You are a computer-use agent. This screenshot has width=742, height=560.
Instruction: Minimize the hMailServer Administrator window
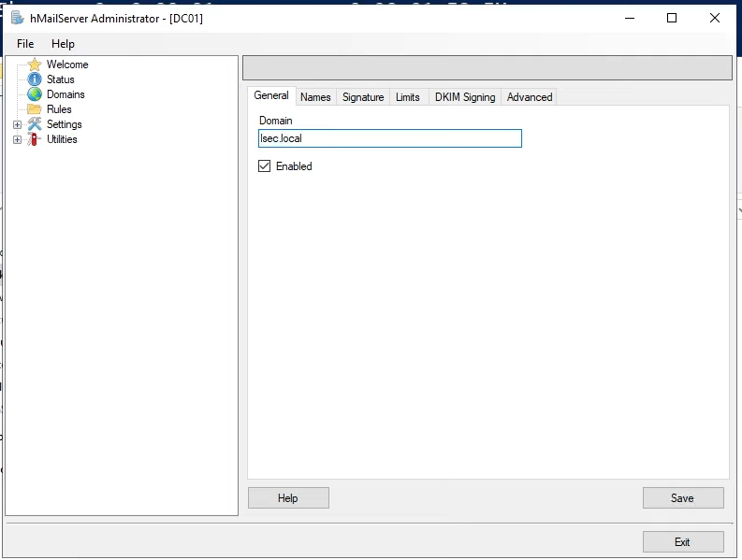(x=630, y=19)
